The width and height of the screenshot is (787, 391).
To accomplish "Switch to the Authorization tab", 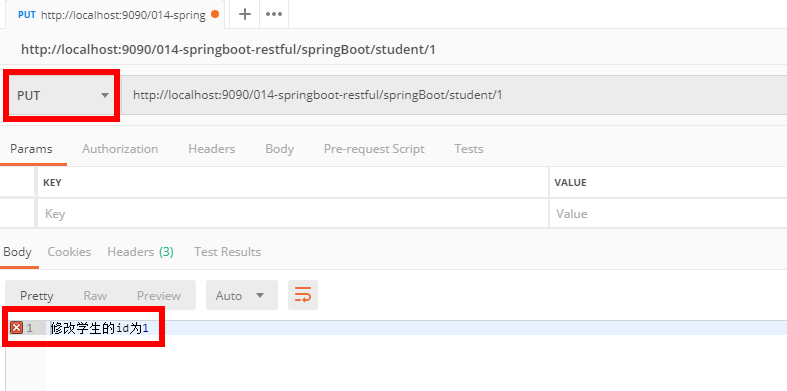I will click(120, 149).
